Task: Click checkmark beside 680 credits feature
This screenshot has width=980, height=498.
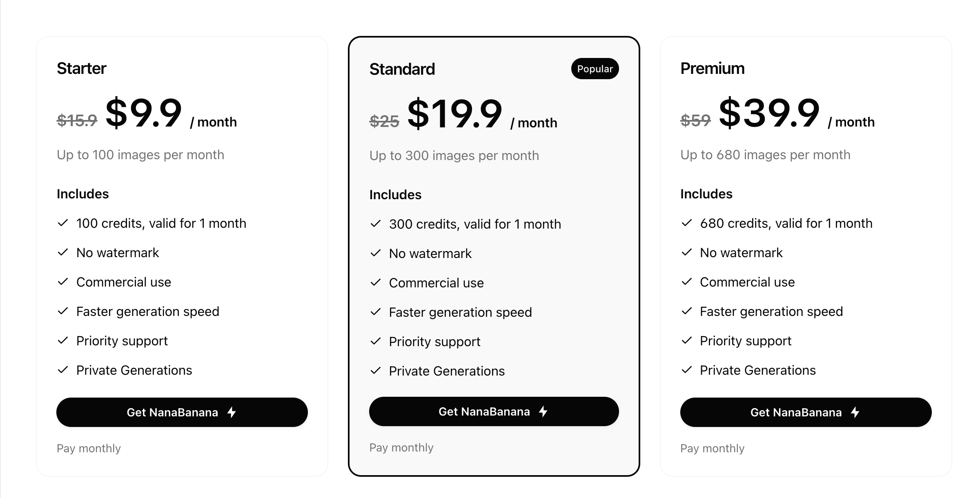Action: coord(687,223)
